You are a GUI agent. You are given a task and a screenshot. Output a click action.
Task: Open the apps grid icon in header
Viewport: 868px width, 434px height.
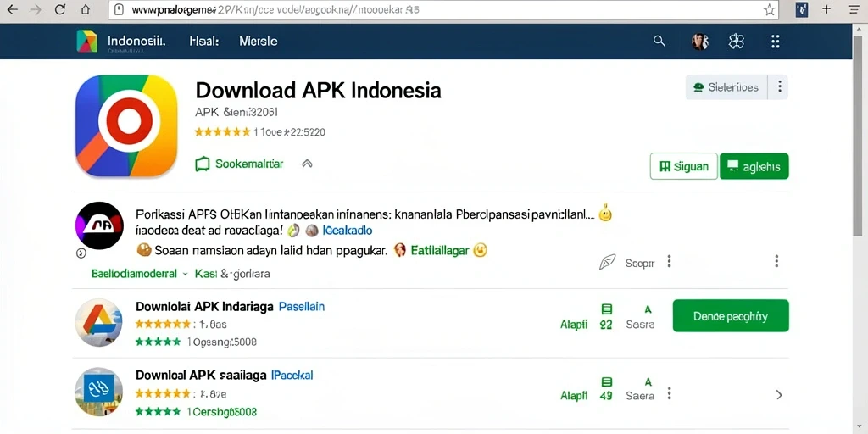[x=776, y=41]
